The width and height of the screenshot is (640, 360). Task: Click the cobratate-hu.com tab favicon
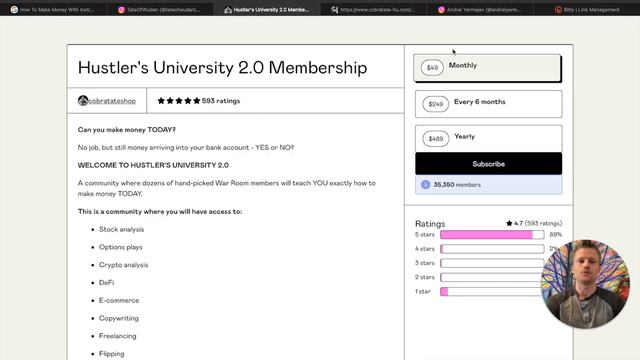[x=335, y=10]
